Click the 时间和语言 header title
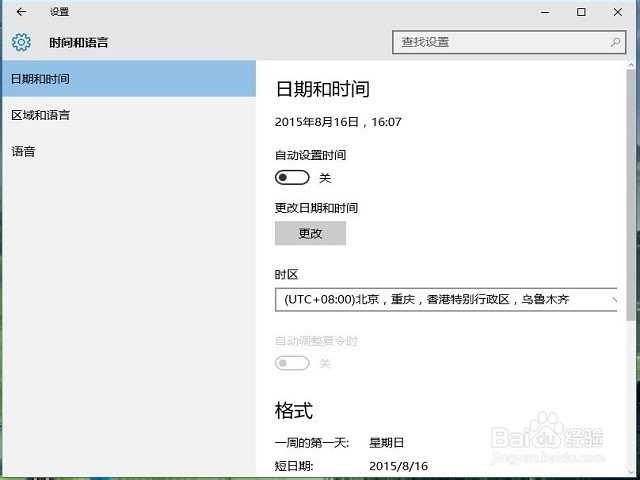 tap(78, 42)
